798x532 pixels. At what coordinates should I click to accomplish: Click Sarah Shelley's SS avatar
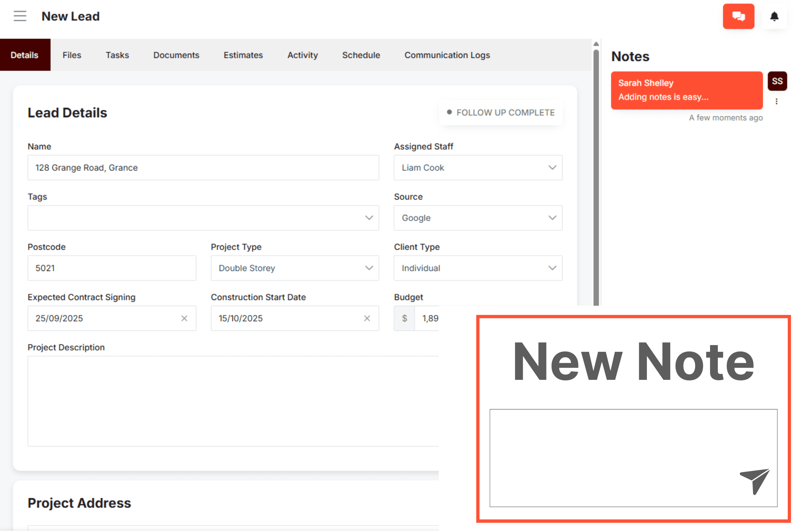pos(777,81)
